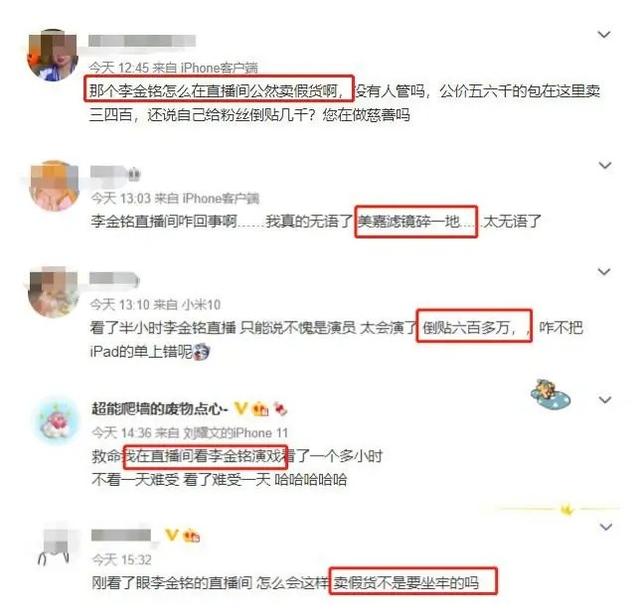Click red pendant icon beside 超能爬墙 username

click(x=280, y=408)
